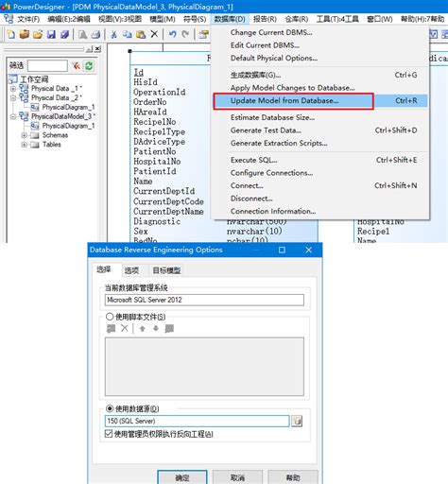The image size is (448, 484).
Task: Click the Properties icon after Redo
Action: [x=204, y=34]
